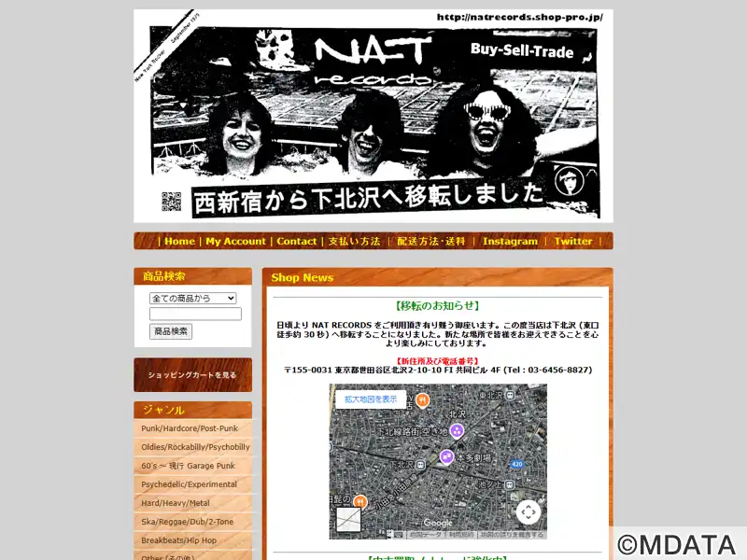This screenshot has height=560, width=747.
Task: Click the round face logo in banner
Action: click(570, 181)
